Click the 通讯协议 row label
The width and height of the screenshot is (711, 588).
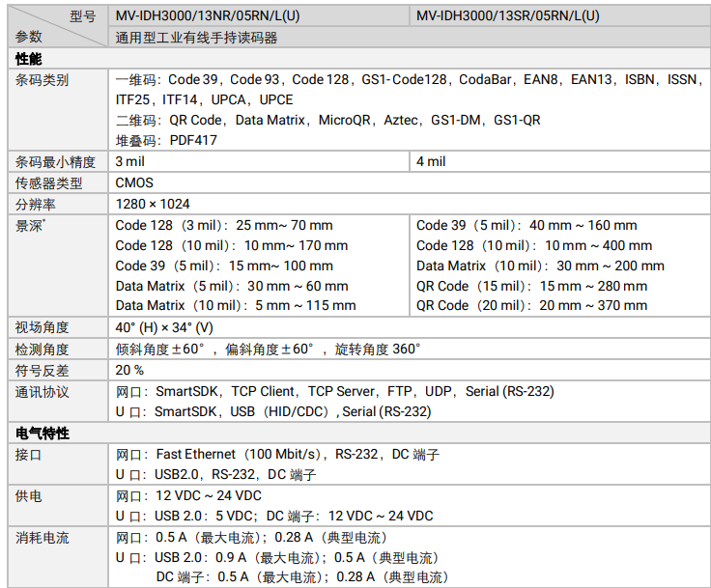[x=42, y=392]
